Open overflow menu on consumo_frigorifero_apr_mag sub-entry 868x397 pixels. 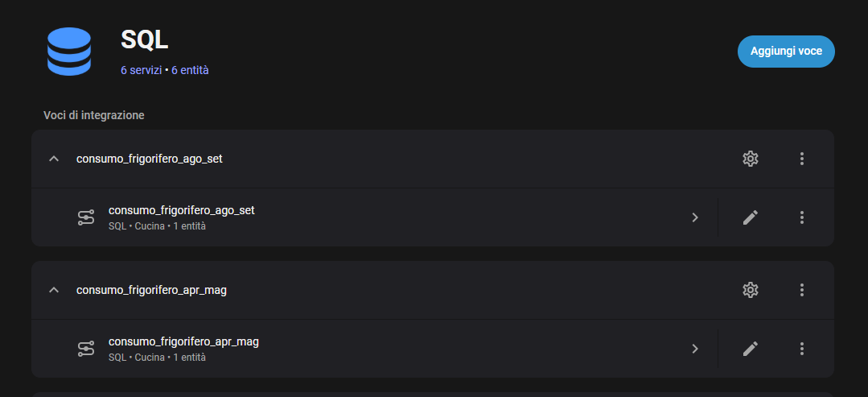click(x=802, y=349)
